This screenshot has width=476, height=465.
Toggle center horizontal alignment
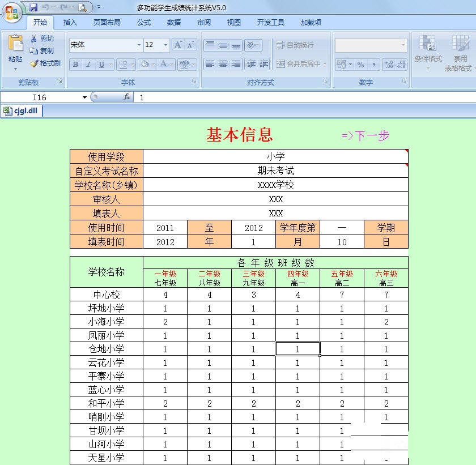pos(223,63)
